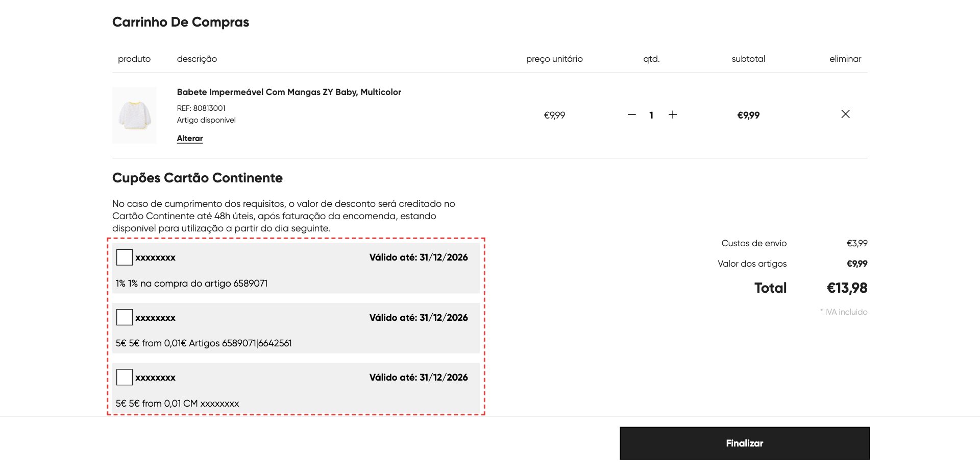
Task: Click the Finalizar button
Action: click(745, 443)
